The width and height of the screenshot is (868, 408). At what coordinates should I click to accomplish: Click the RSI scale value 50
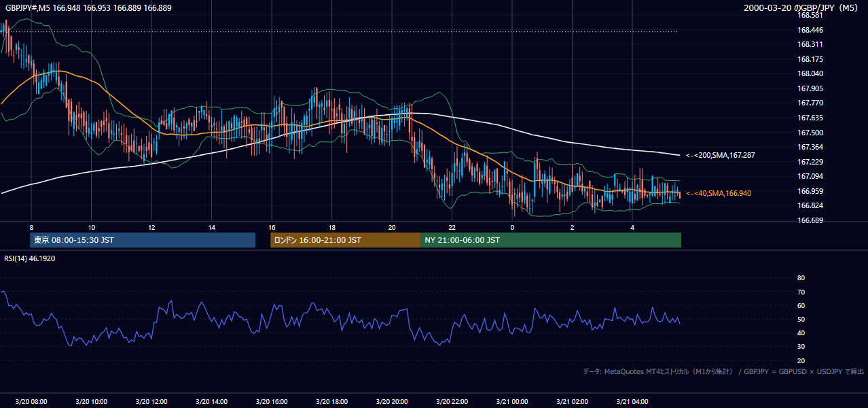(801, 319)
